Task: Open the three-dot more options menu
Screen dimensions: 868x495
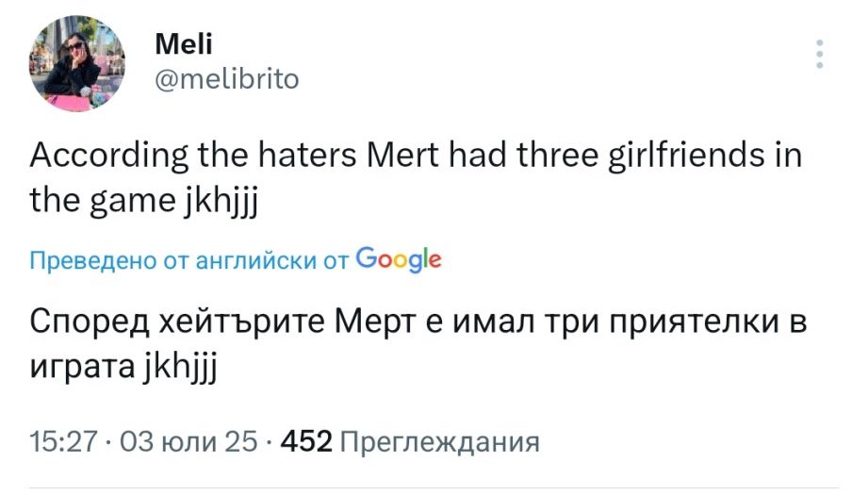Action: [820, 55]
